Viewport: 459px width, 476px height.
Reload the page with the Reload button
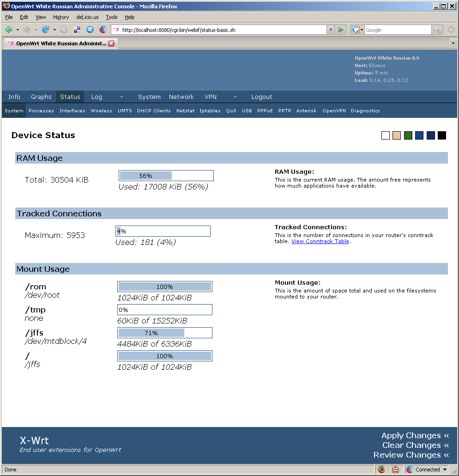coord(46,30)
